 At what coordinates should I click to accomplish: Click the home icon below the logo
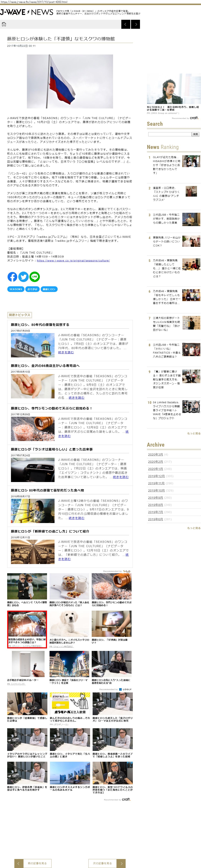(x=4, y=24)
